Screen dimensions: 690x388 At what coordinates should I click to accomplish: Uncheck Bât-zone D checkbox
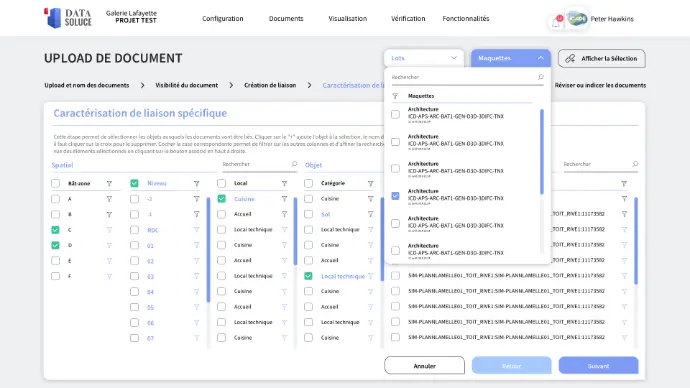pyautogui.click(x=55, y=245)
